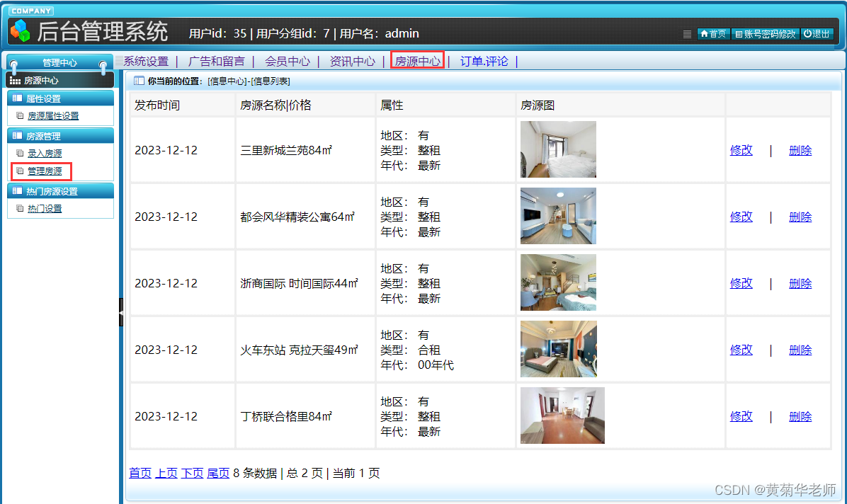Viewport: 847px width, 504px height.
Task: Select listing name 三里新城兰苑84㎡
Action: (x=286, y=150)
